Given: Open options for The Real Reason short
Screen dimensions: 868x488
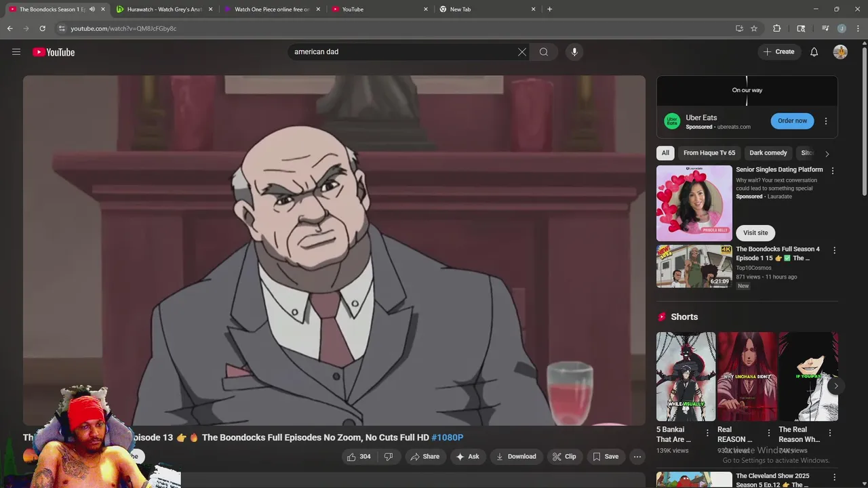Looking at the screenshot, I should click(830, 433).
